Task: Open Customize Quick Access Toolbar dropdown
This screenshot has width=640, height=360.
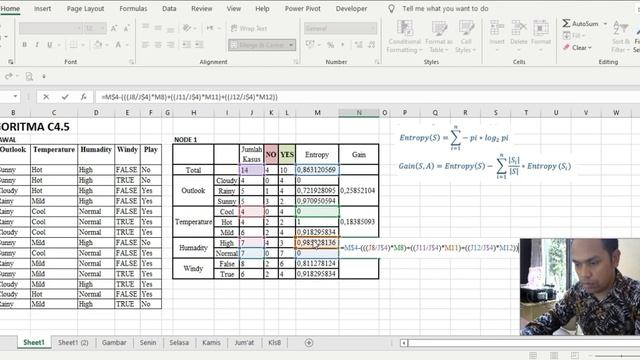Action: pyautogui.click(x=44, y=76)
